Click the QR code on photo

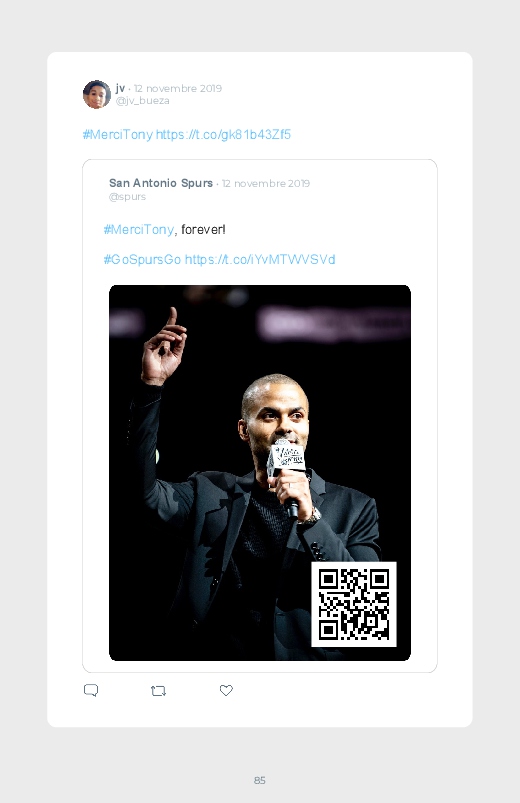pos(353,604)
